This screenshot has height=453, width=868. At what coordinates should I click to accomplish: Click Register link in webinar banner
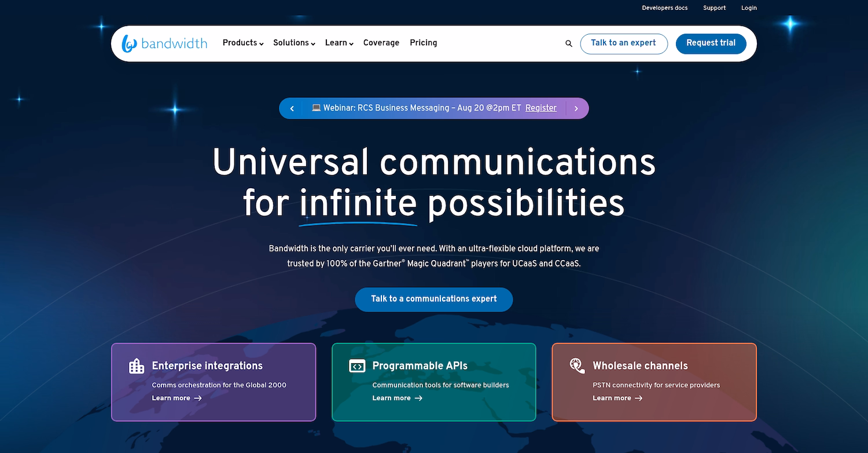tap(541, 108)
